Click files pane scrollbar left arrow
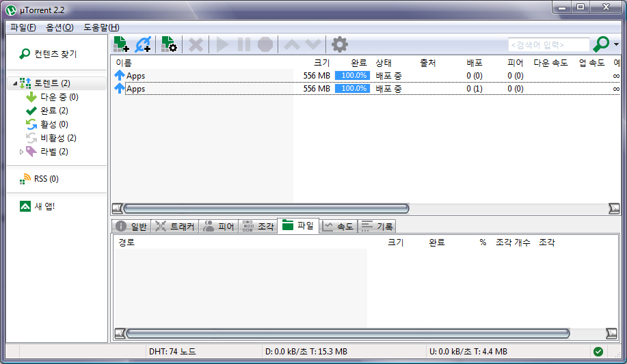This screenshot has height=364, width=627. [120, 334]
